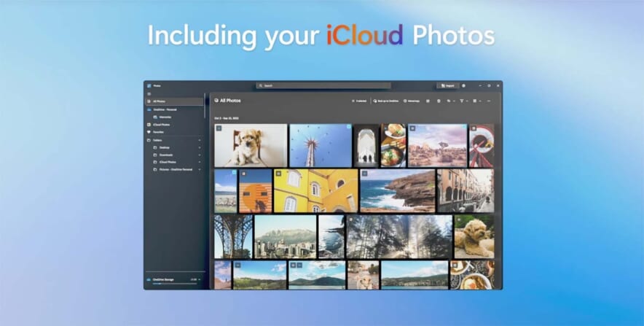Open the white arched corridor photo
Viewport: 644px width, 326px height.
pyautogui.click(x=366, y=146)
